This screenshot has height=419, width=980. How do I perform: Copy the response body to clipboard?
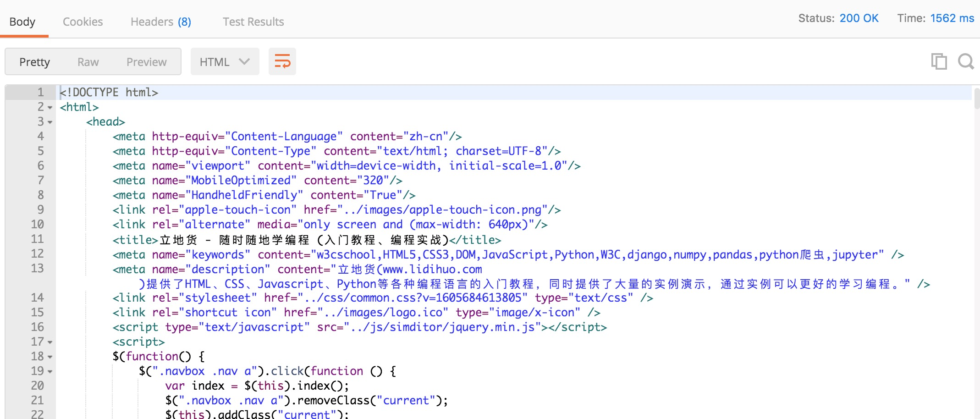[939, 61]
